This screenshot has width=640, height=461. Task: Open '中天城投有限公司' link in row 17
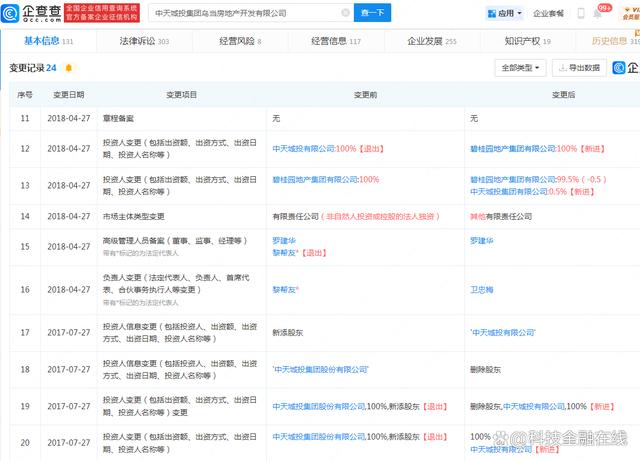point(503,332)
